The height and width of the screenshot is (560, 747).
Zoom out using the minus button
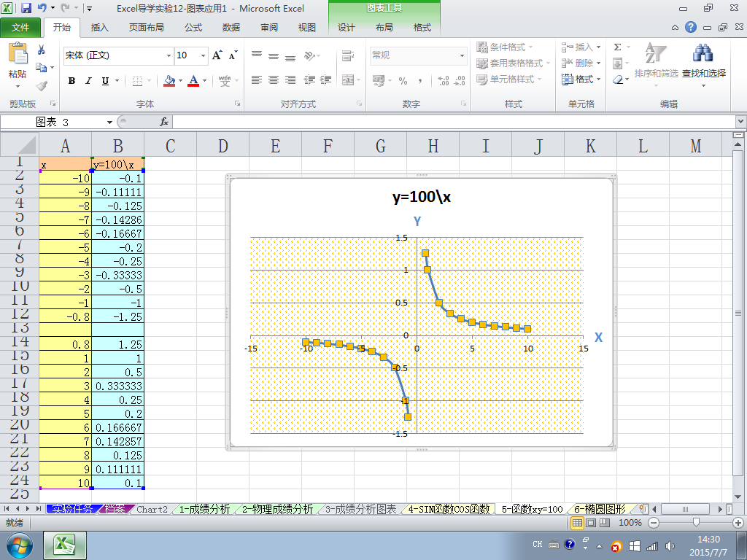[x=654, y=523]
